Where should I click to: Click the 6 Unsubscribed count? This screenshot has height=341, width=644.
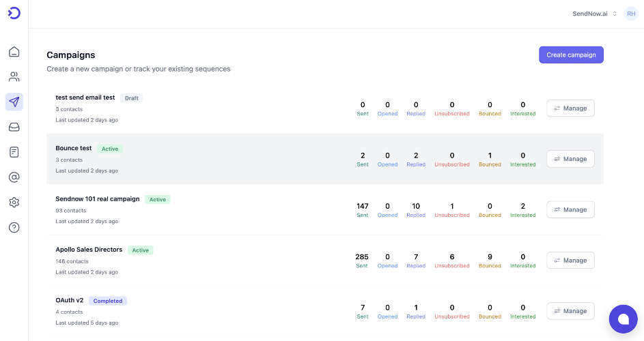(x=452, y=257)
